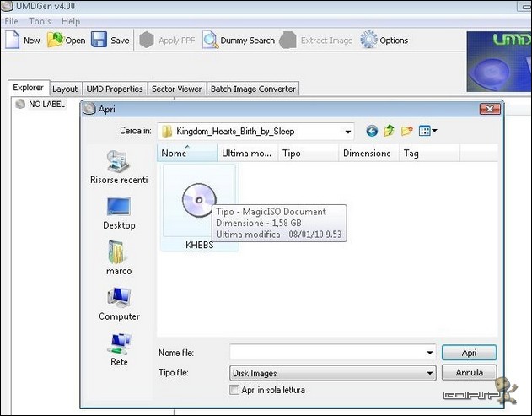Click the Annulla cancel button
532x416 pixels.
coord(470,372)
